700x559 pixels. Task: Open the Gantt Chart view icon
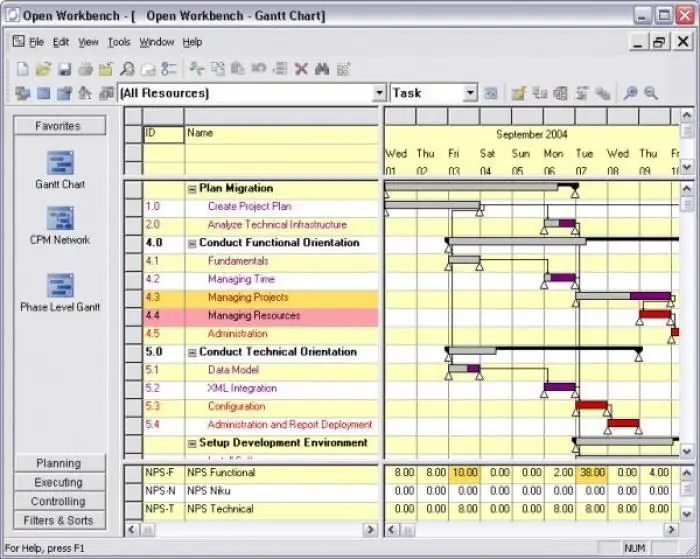point(60,163)
